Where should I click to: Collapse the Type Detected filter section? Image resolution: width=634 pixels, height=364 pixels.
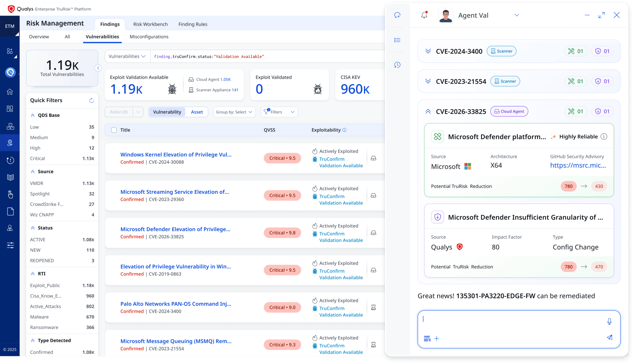(32, 340)
